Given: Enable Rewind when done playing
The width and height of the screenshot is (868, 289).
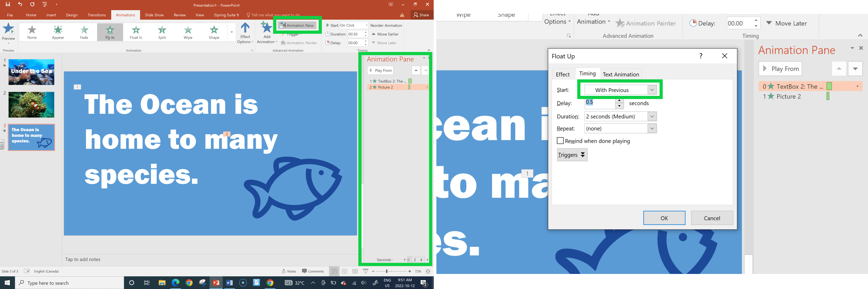Looking at the screenshot, I should click(x=560, y=141).
